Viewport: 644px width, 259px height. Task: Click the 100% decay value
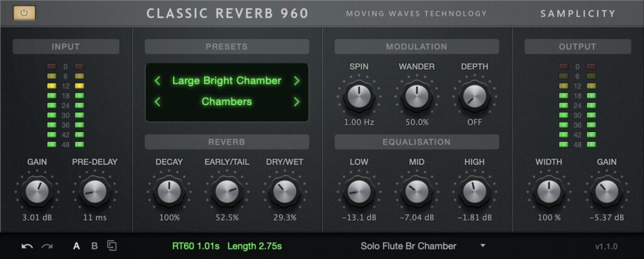(x=169, y=218)
